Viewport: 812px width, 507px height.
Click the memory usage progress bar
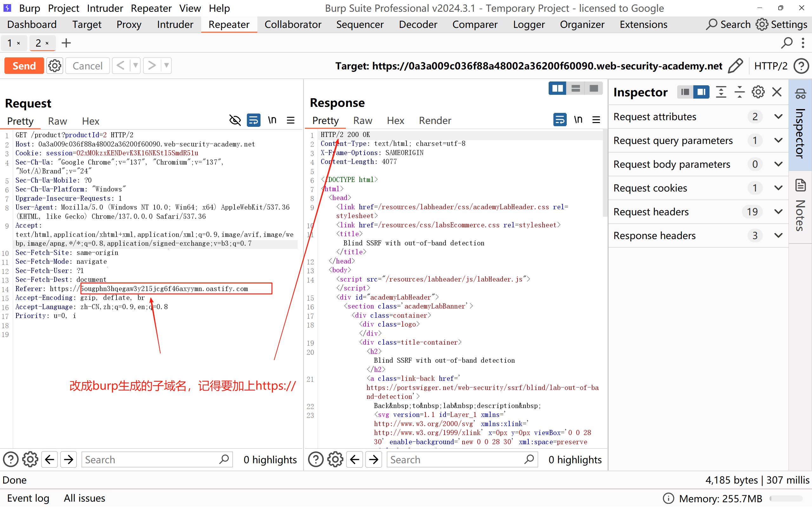786,499
